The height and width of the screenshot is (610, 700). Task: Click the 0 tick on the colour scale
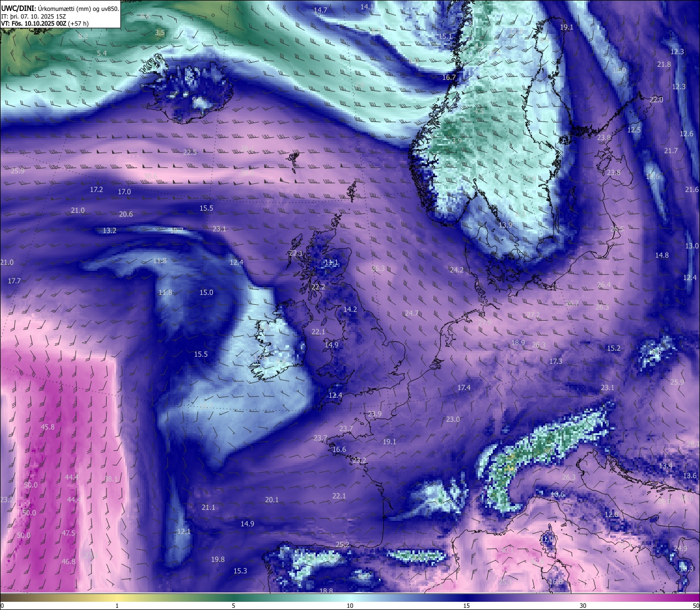2,606
